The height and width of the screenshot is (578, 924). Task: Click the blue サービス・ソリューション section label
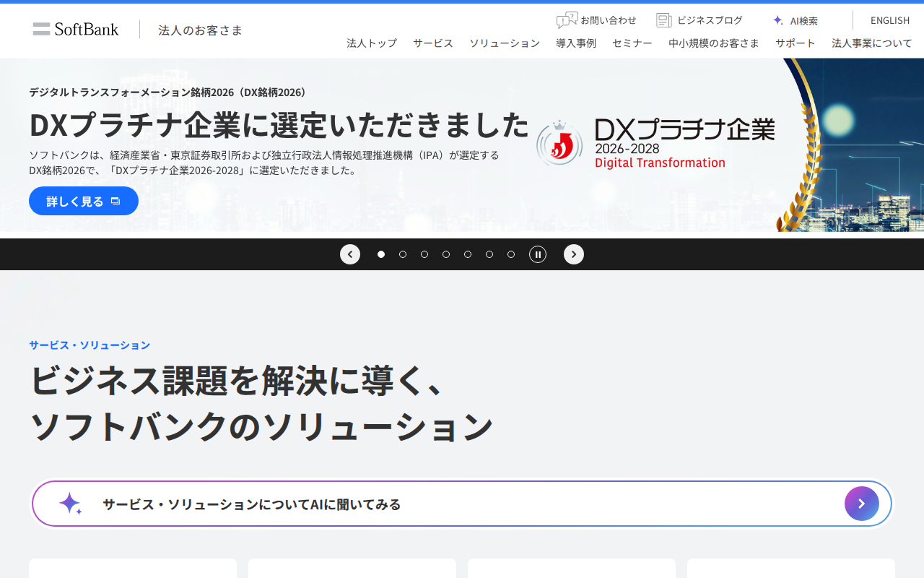[90, 345]
